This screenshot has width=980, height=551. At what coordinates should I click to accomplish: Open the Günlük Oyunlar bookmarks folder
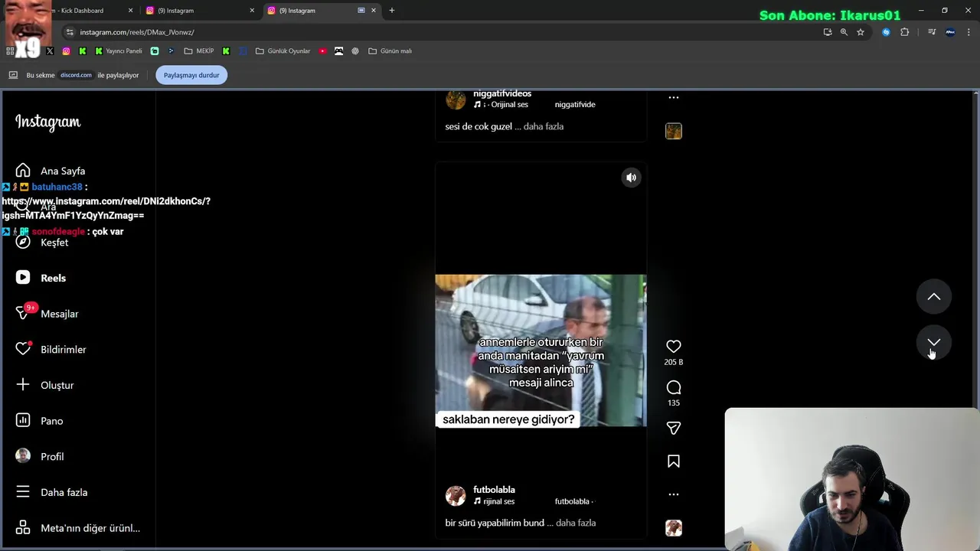[x=283, y=51]
